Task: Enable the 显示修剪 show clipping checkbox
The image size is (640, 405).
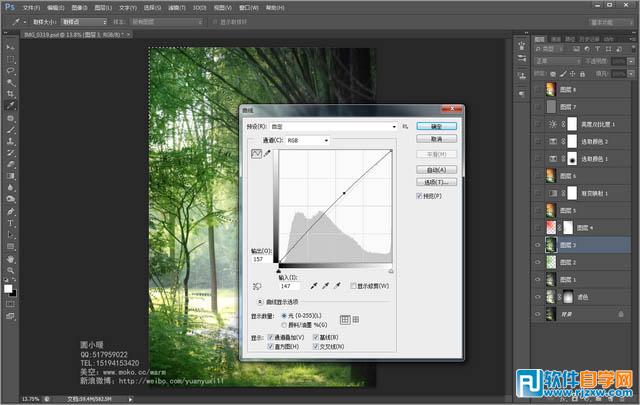Action: pyautogui.click(x=353, y=286)
